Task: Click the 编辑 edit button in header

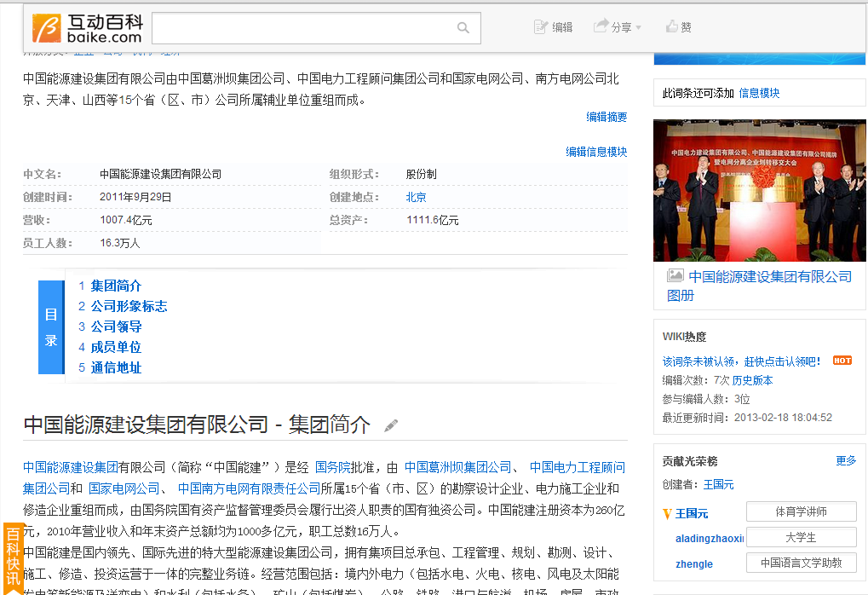Action: (x=553, y=27)
